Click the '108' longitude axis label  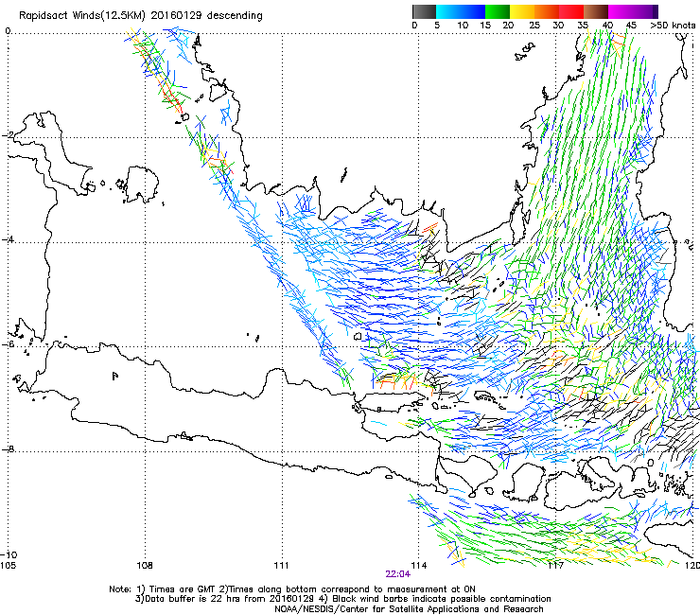[145, 566]
